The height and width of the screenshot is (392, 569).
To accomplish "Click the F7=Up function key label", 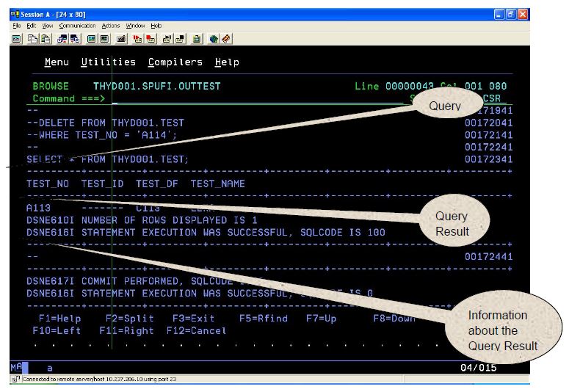I will pos(321,319).
